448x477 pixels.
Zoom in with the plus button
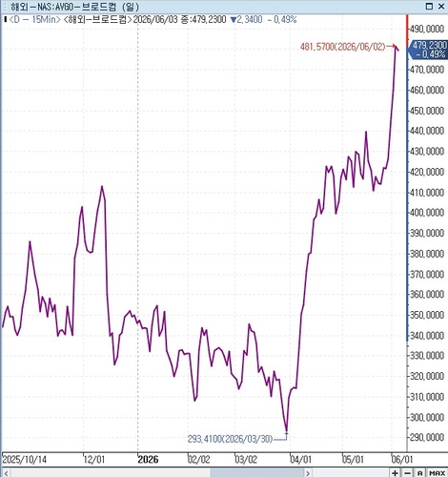395,473
